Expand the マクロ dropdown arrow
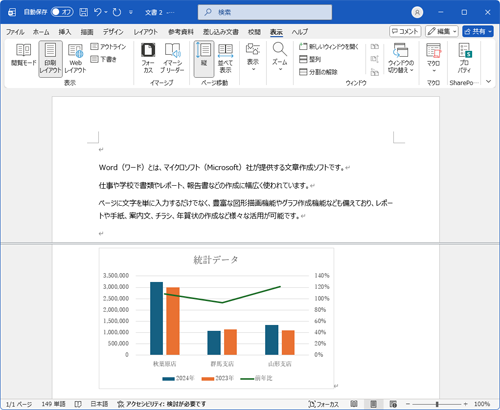The image size is (500, 410). (434, 71)
